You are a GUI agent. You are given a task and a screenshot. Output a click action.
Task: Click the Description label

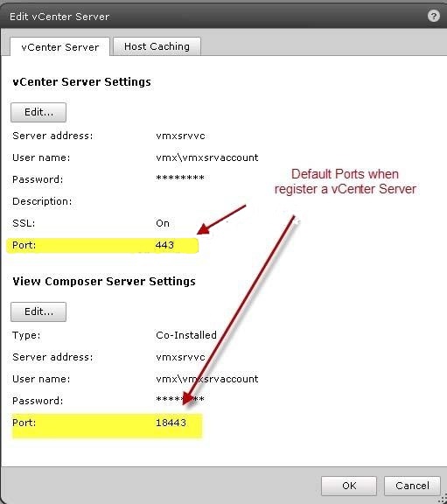pos(42,201)
